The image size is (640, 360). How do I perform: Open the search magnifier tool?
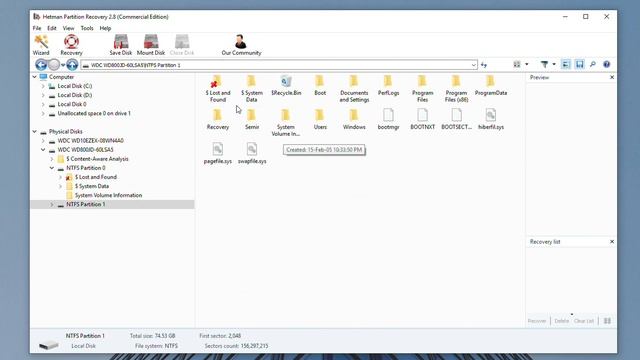593,64
